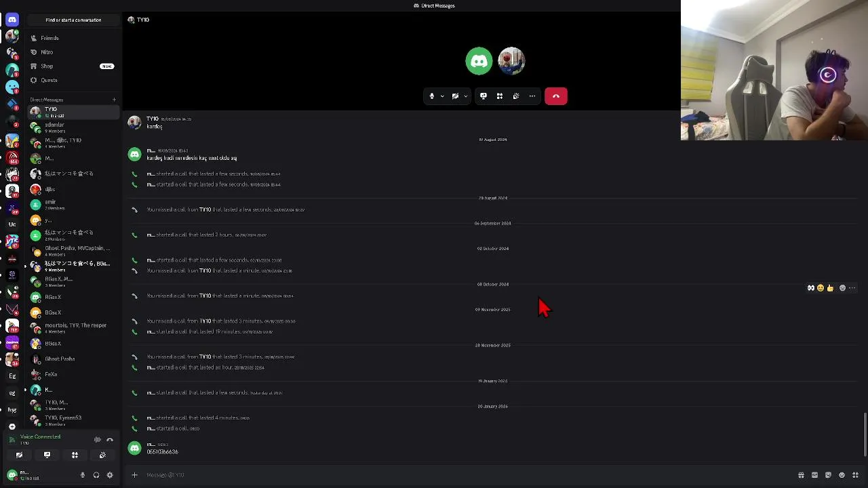The image size is (868, 488).
Task: Send a gift via the gift icon
Action: (801, 475)
